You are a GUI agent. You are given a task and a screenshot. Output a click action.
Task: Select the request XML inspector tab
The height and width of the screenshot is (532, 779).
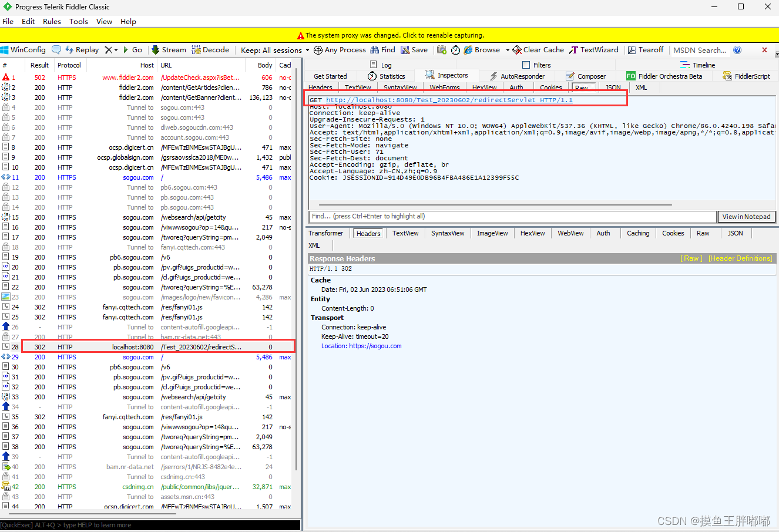point(641,87)
